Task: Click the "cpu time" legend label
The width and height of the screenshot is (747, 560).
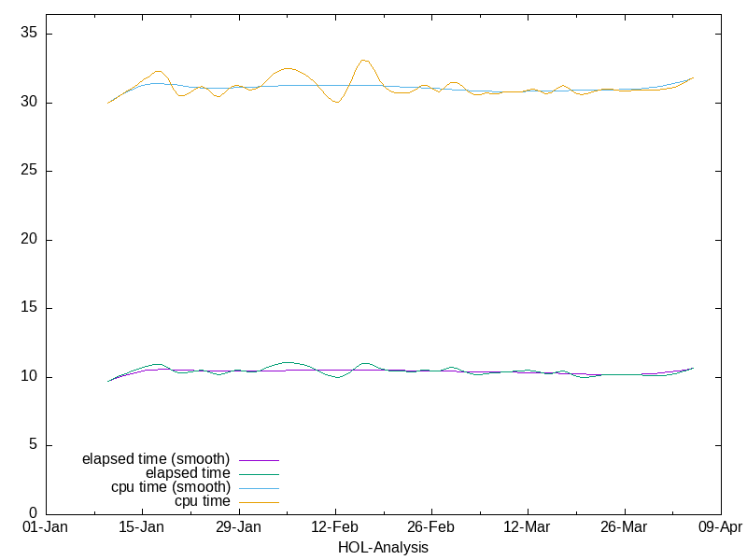Action: point(203,501)
